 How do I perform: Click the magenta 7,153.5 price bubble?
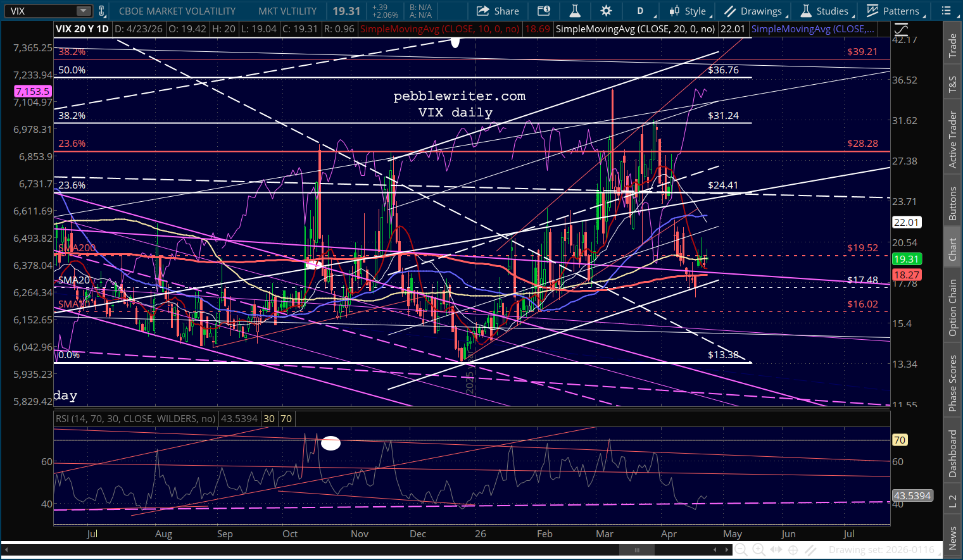(33, 91)
